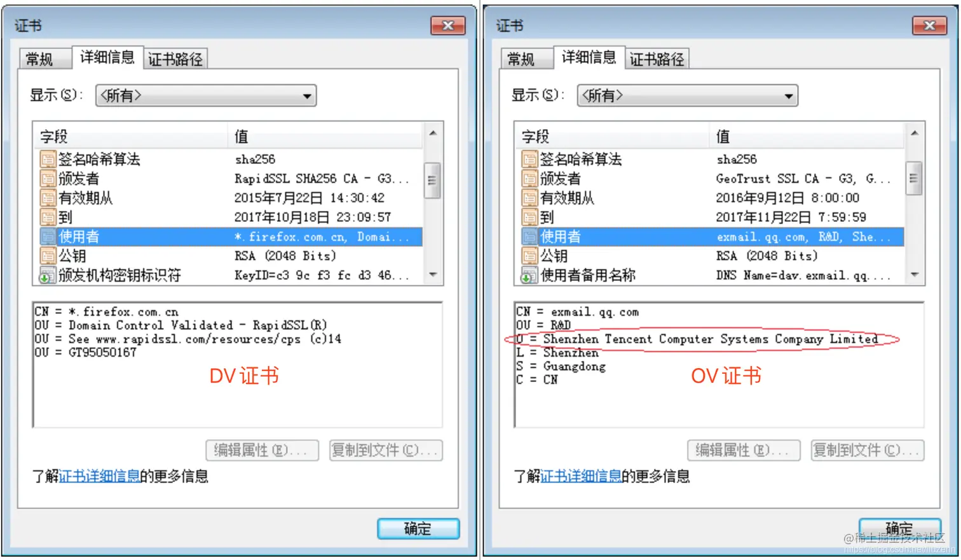Image resolution: width=961 pixels, height=560 pixels.
Task: Select 颁发者 row icon in left certificate
Action: (x=48, y=179)
